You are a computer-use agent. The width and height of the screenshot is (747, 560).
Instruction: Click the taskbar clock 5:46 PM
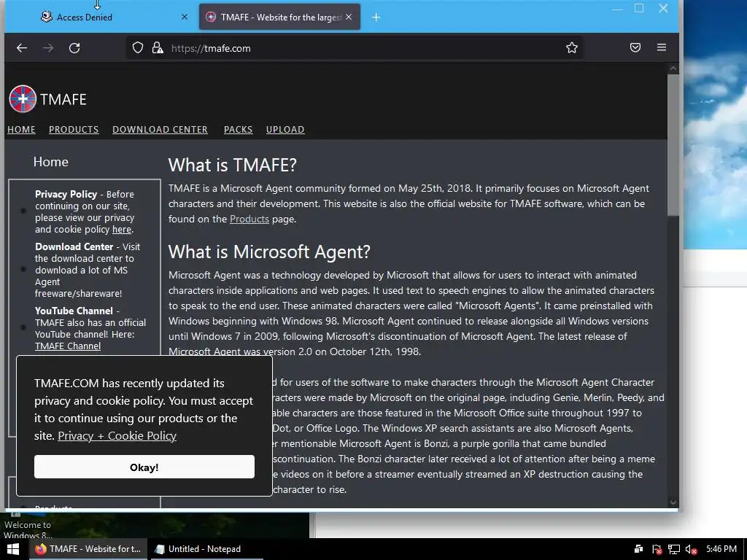[721, 549]
